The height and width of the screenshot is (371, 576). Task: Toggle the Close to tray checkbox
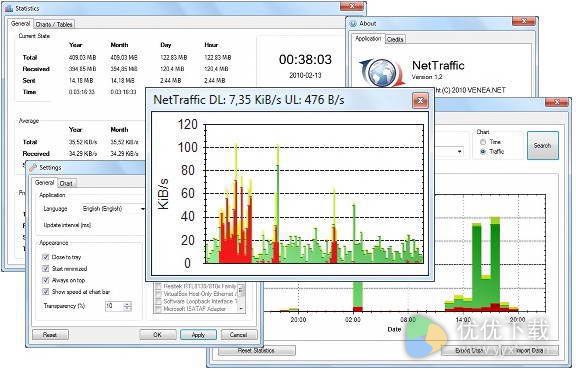46,257
